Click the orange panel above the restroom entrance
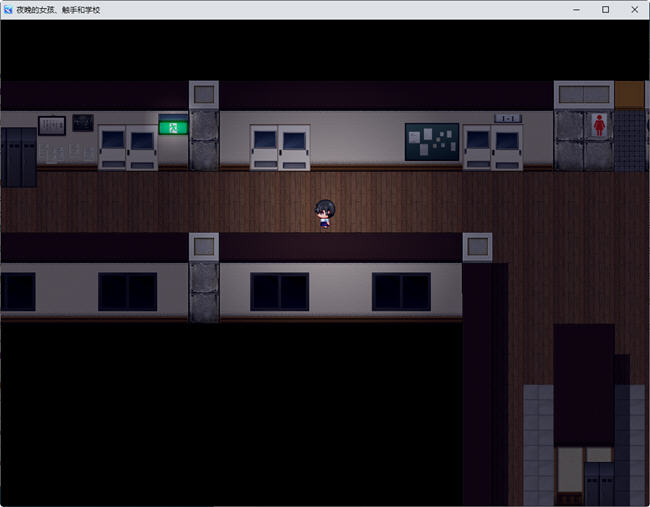Screen dimensions: 650x507 click(630, 94)
